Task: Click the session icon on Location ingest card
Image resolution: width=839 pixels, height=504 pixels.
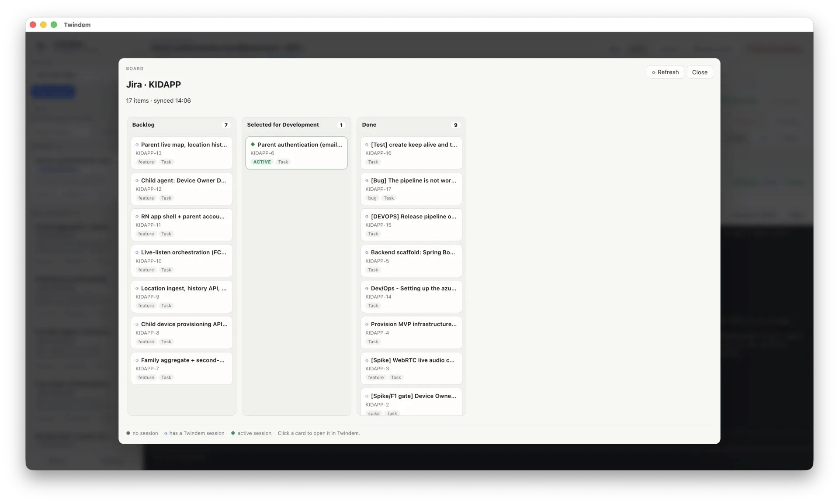Action: (x=137, y=288)
